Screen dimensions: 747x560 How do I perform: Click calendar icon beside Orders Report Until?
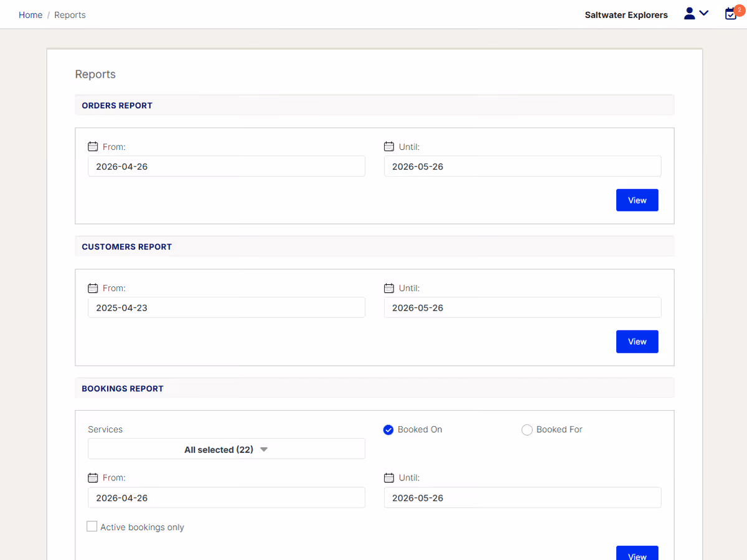click(389, 147)
